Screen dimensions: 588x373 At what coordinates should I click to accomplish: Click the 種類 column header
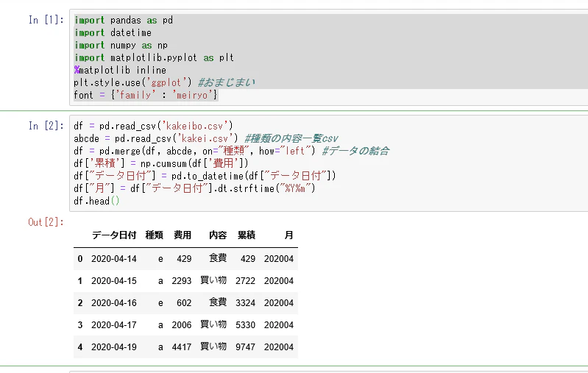click(x=154, y=235)
